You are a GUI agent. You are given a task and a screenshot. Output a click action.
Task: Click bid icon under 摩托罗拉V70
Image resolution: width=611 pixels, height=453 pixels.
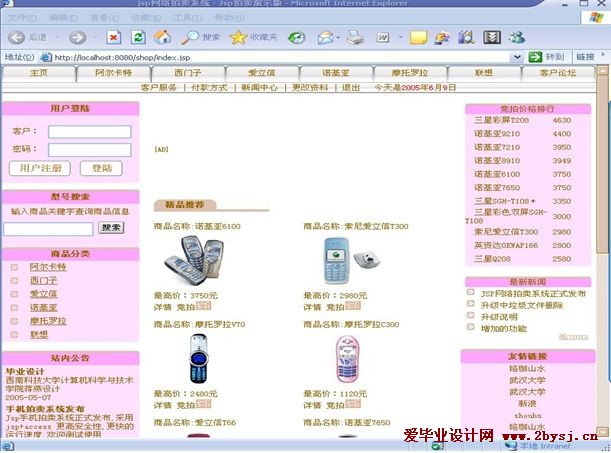click(203, 404)
